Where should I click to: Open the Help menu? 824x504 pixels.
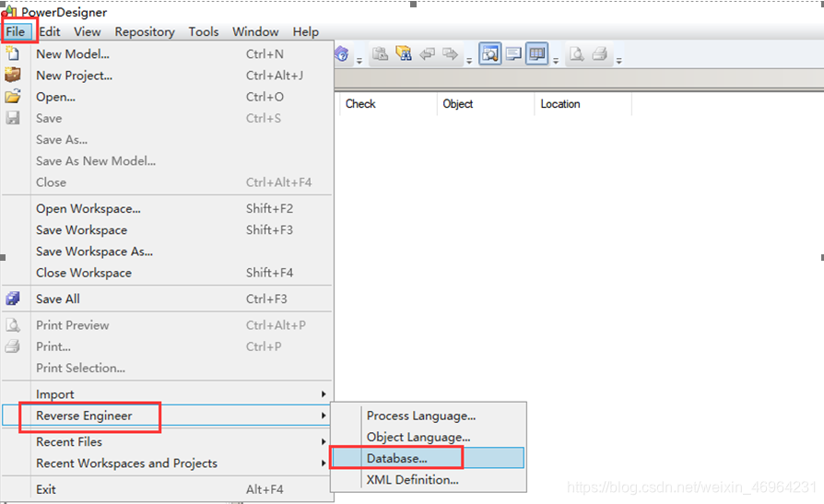(305, 32)
